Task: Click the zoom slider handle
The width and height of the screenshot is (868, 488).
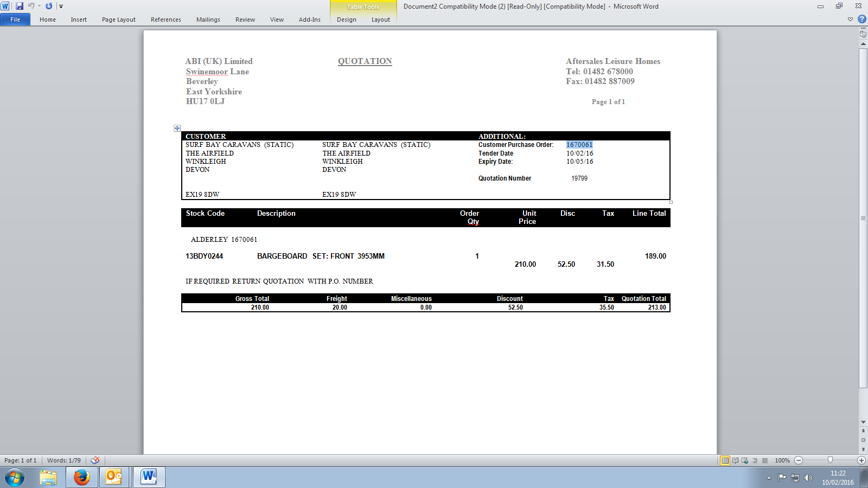Action: (830, 460)
